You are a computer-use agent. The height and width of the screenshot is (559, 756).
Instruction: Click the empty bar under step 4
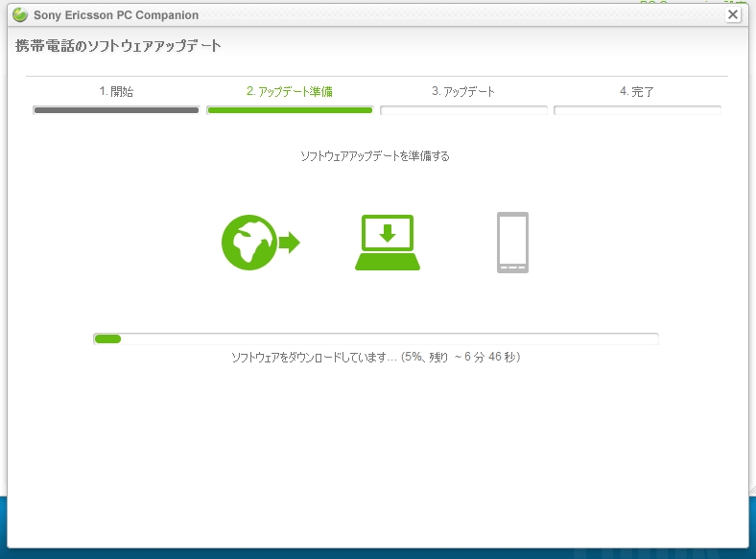coord(637,110)
